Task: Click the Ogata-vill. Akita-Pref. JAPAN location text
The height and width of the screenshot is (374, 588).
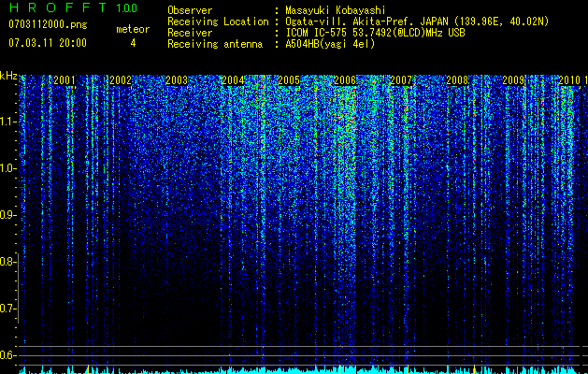Action: pyautogui.click(x=417, y=22)
